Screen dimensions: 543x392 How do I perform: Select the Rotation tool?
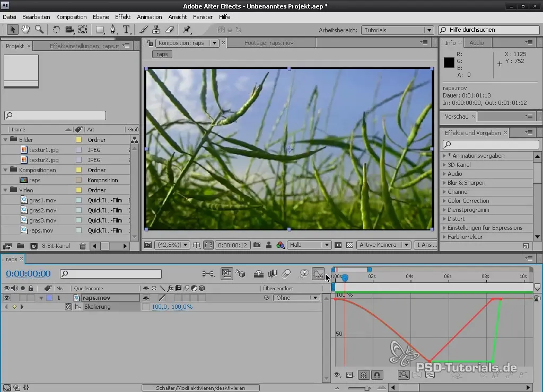56,30
